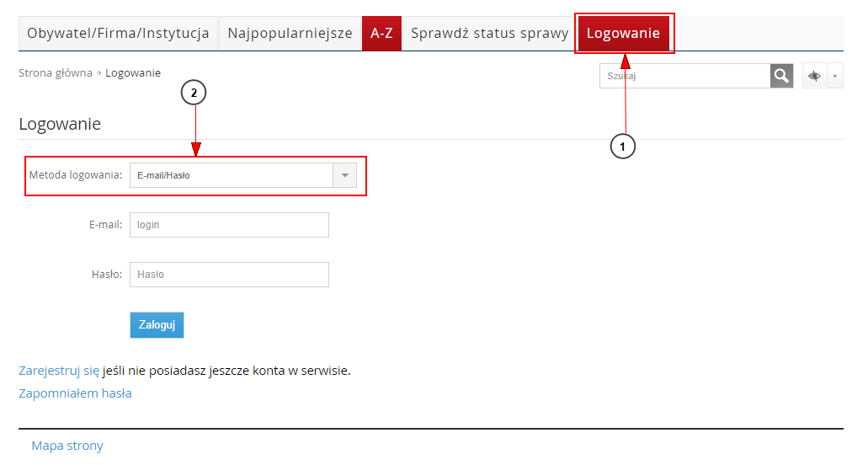Click the circled number 2 marker
868x465 pixels.
click(x=194, y=94)
